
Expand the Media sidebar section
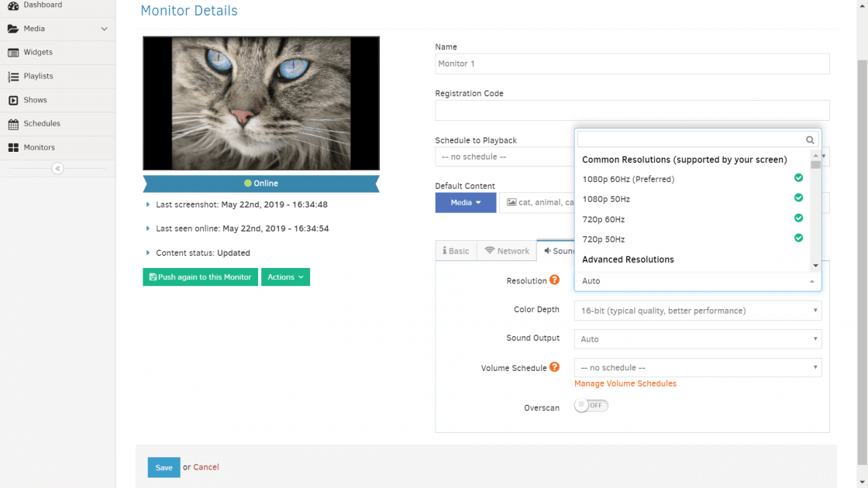[x=35, y=29]
